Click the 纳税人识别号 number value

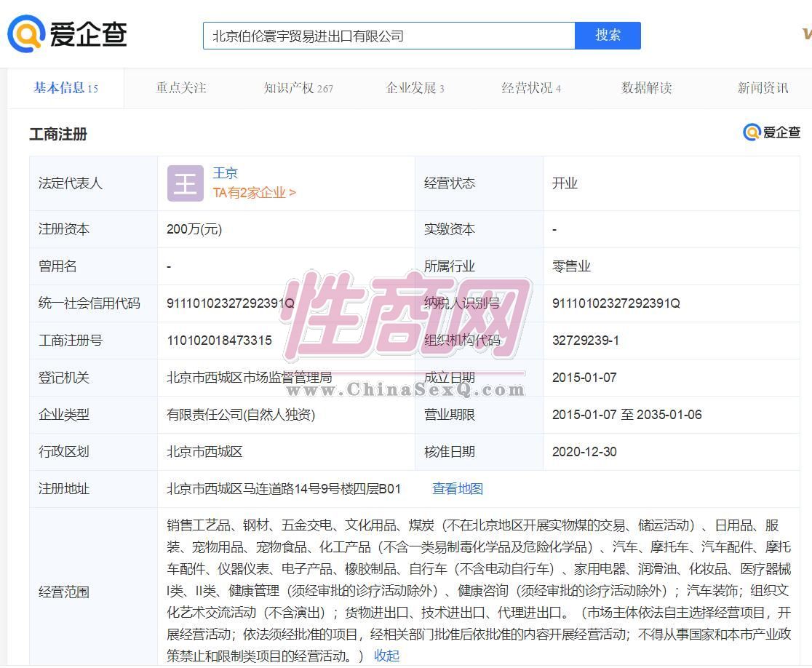[x=616, y=303]
